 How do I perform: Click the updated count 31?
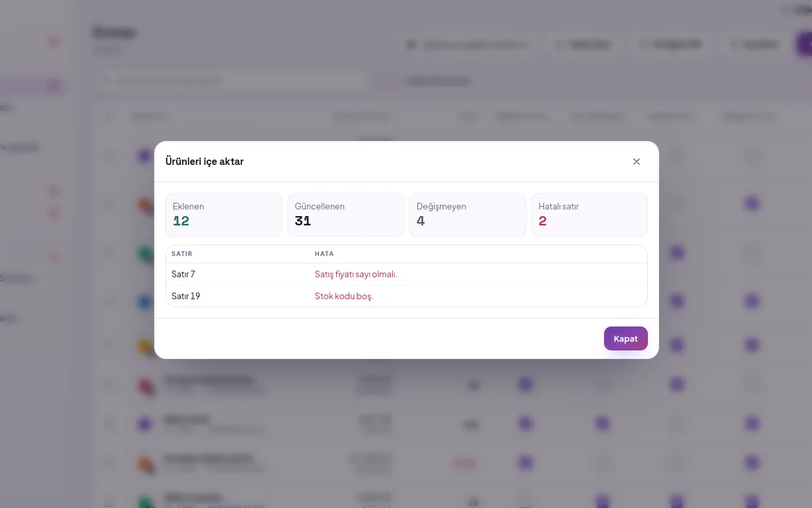pyautogui.click(x=303, y=221)
